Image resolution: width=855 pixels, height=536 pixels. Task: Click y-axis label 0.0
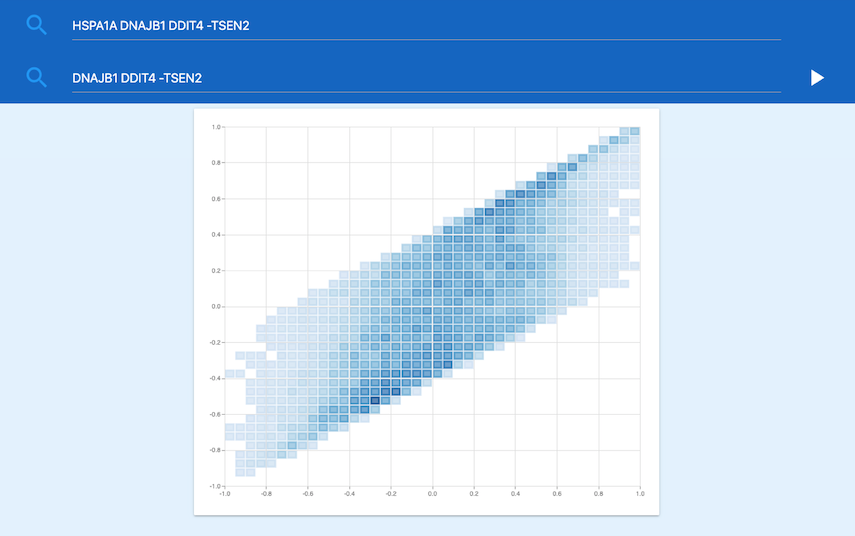click(215, 306)
